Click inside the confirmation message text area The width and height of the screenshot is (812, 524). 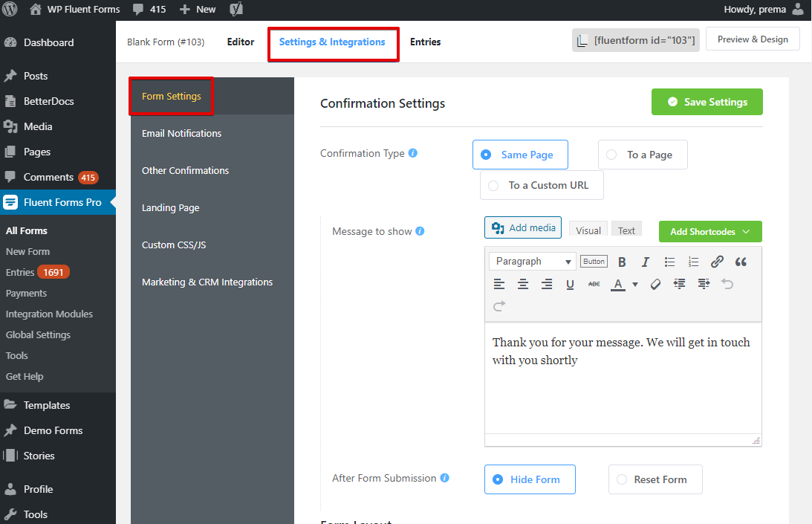[623, 378]
